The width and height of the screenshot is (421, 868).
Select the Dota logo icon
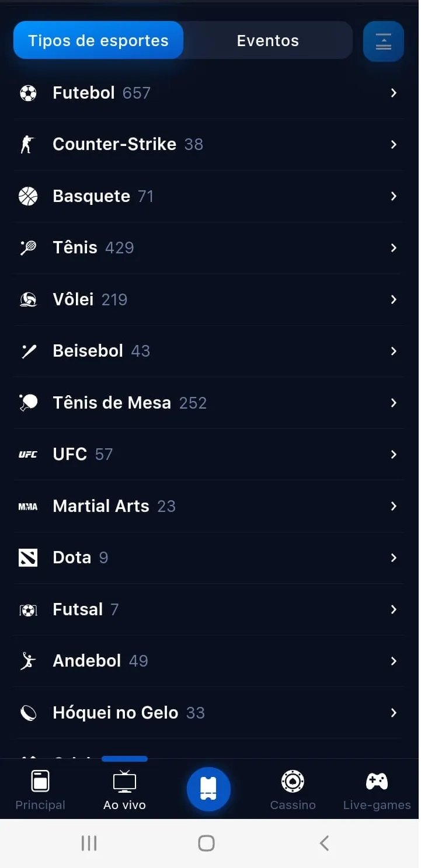[x=28, y=558]
